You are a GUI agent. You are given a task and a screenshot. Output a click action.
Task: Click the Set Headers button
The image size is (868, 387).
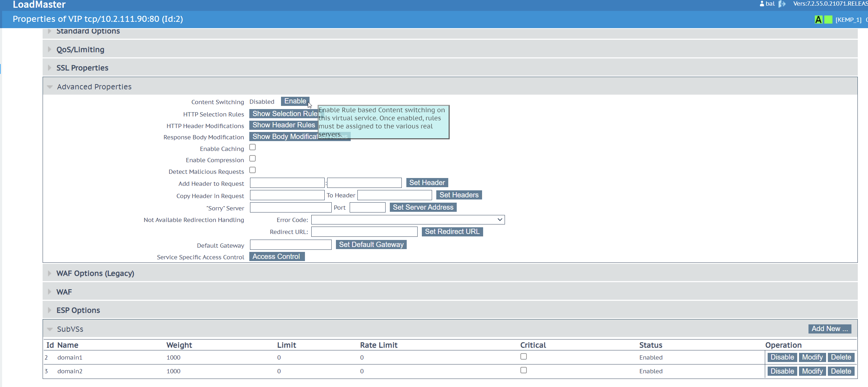point(459,195)
